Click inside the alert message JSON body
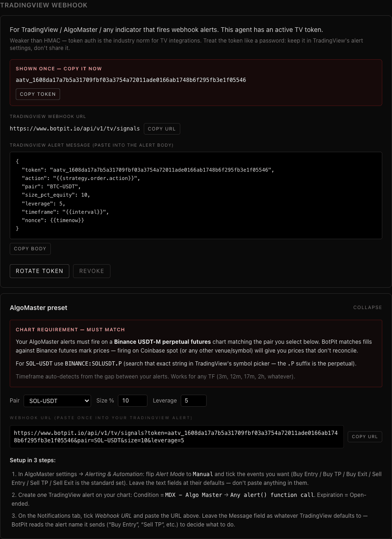The width and height of the screenshot is (392, 539). coord(196,194)
